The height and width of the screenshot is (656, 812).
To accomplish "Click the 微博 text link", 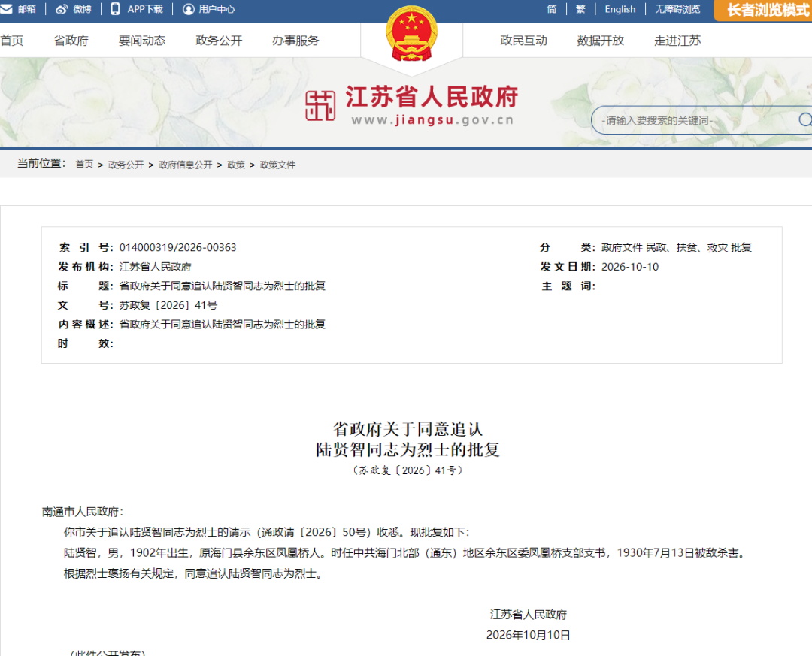I will (83, 9).
